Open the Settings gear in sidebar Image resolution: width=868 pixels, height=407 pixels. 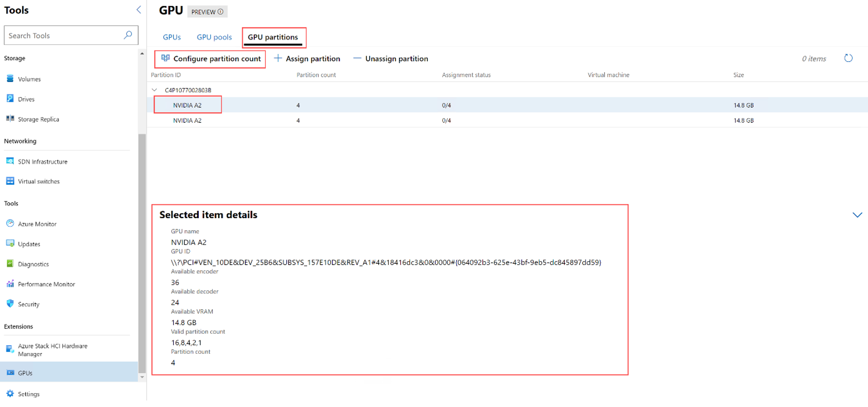(x=10, y=394)
